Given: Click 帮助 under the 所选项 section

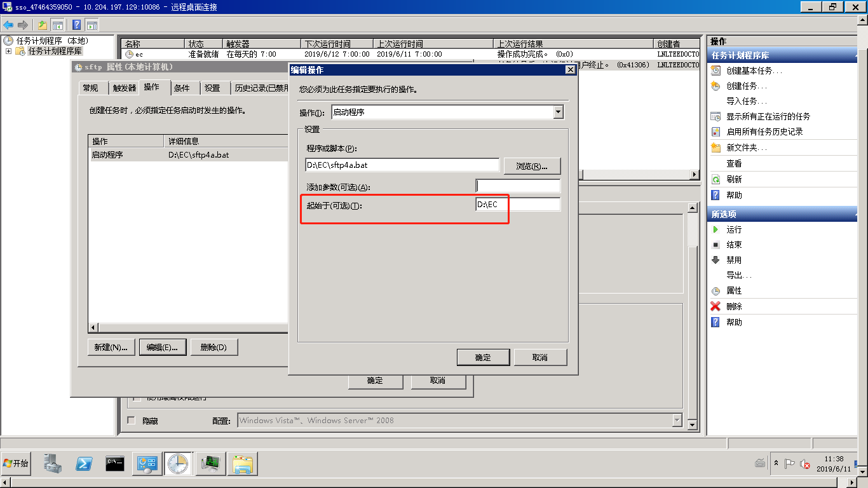Looking at the screenshot, I should tap(734, 322).
